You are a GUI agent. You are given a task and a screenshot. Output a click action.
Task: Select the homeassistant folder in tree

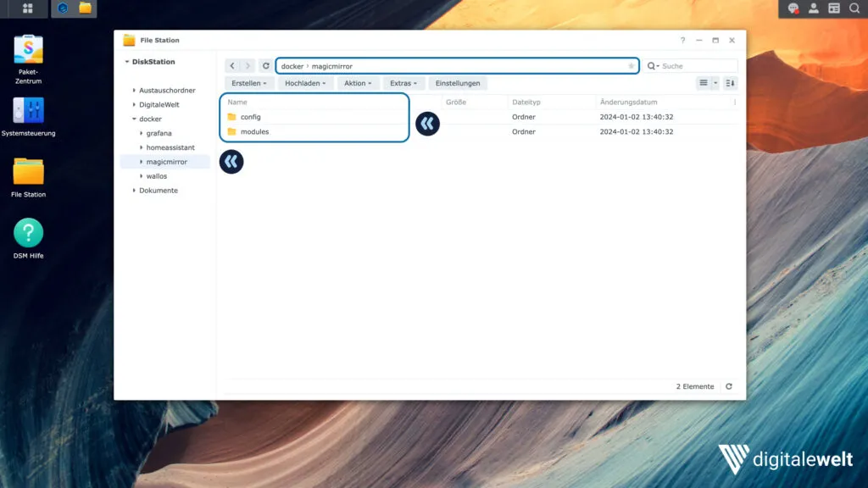[170, 147]
